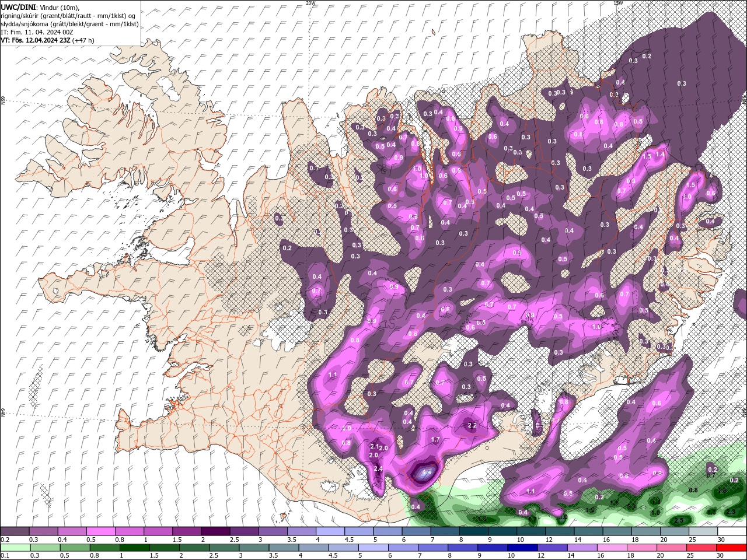
Task: Click the '2.3' rain value at lower right
Action: (732, 512)
